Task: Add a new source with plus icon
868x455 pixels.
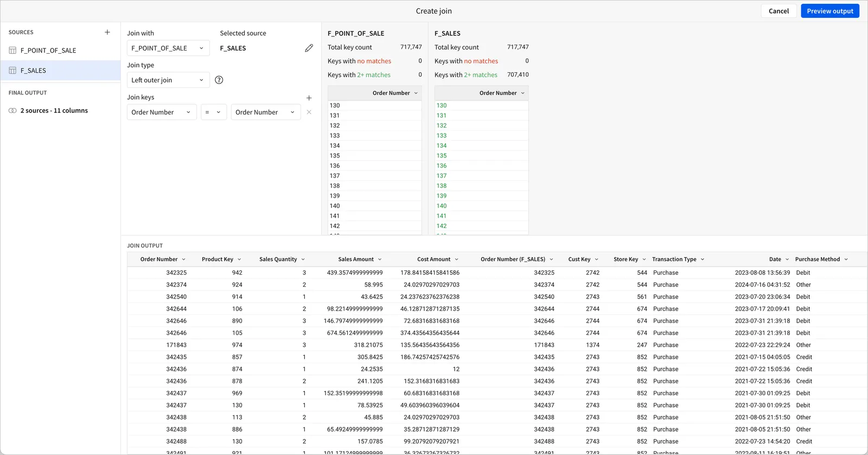Action: tap(107, 32)
